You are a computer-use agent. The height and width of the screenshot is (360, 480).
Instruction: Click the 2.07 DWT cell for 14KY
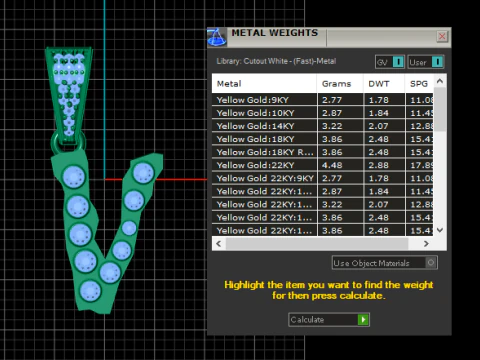pos(384,126)
